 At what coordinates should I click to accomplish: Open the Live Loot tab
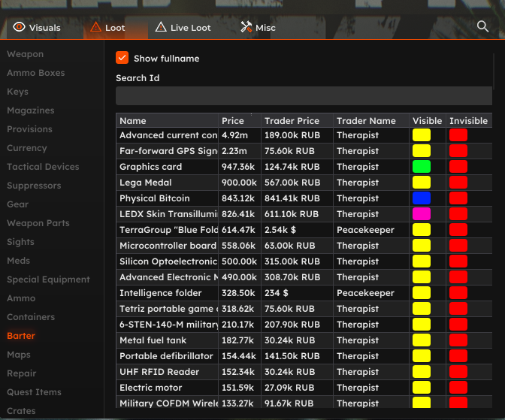tap(183, 28)
